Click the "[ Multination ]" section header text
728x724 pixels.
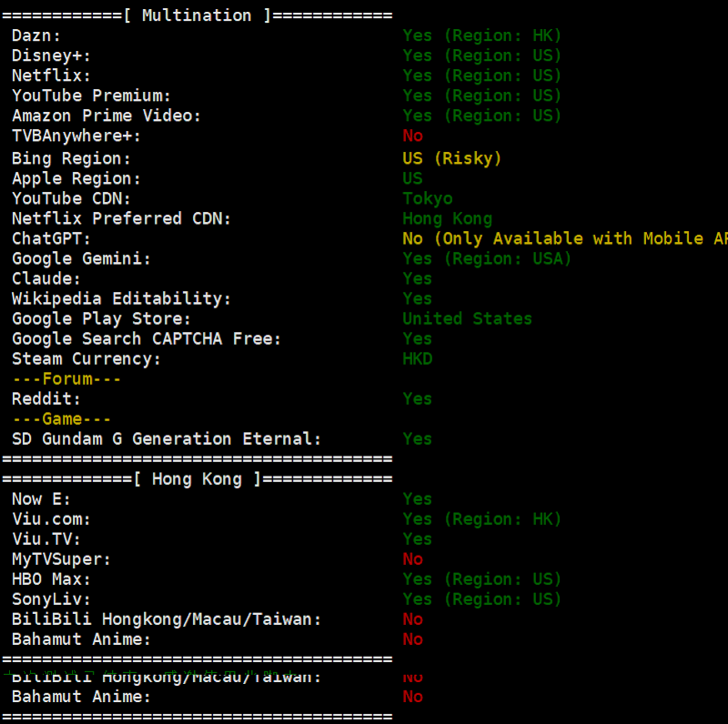pos(197,15)
